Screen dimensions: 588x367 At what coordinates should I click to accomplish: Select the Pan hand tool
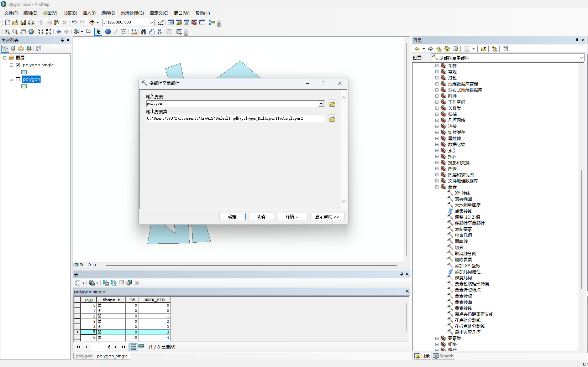pos(23,32)
